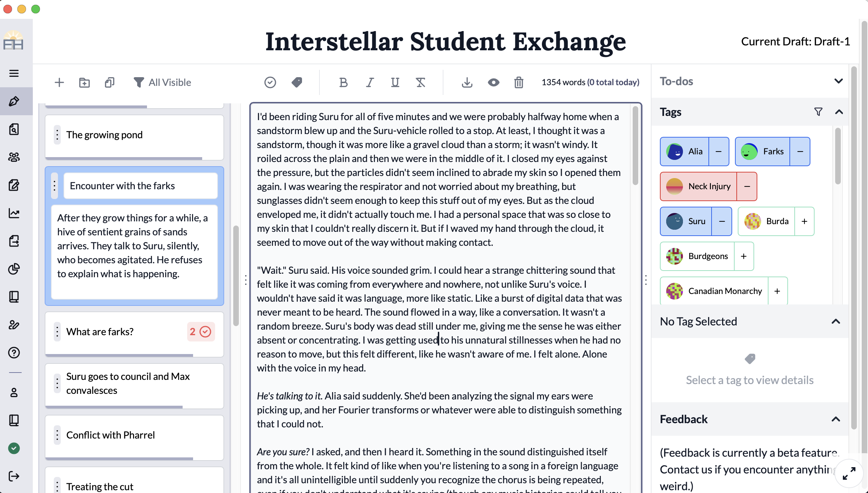
Task: Select the Alia tag
Action: tap(684, 152)
